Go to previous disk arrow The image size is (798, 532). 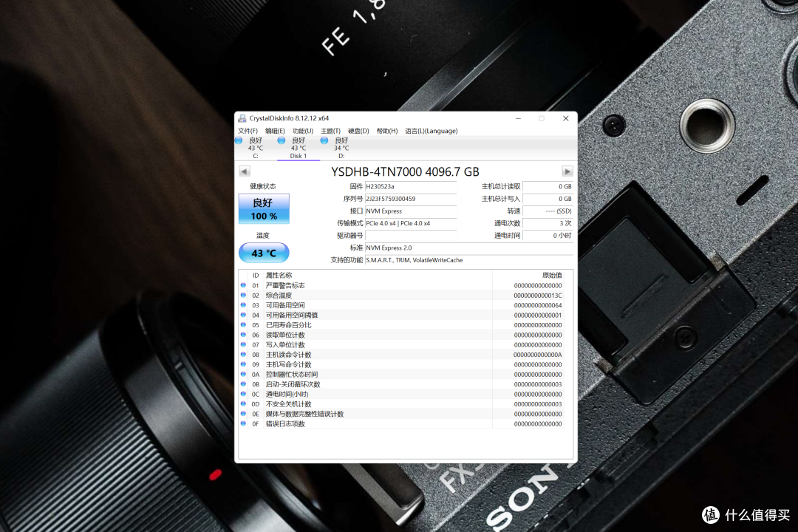[x=245, y=171]
